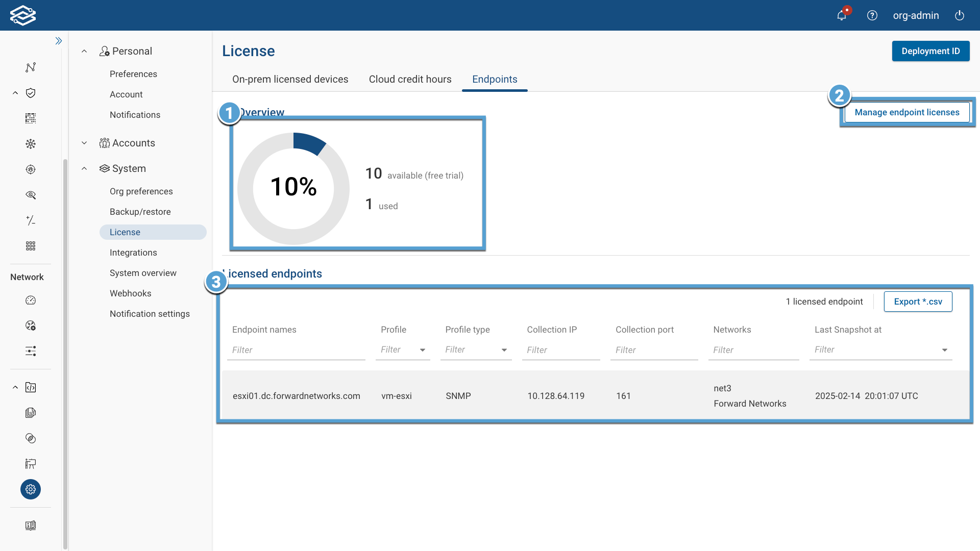Click the Manage endpoint licenses button
980x551 pixels.
point(907,112)
